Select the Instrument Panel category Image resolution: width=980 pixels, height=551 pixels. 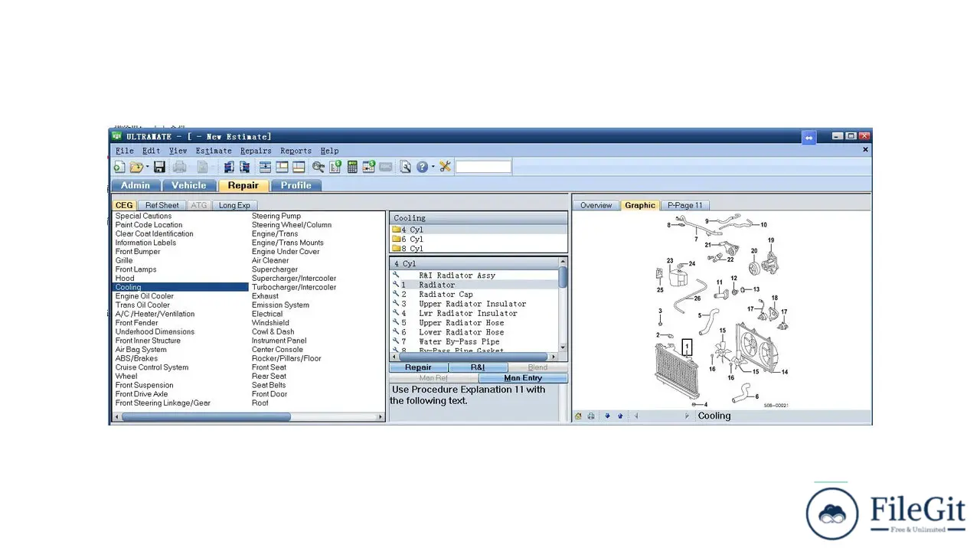tap(279, 341)
